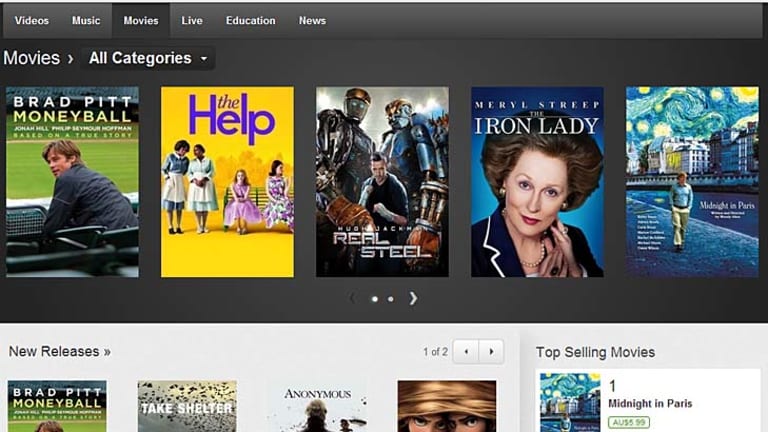Click the carousel previous arrow
768x432 pixels.
coord(352,298)
